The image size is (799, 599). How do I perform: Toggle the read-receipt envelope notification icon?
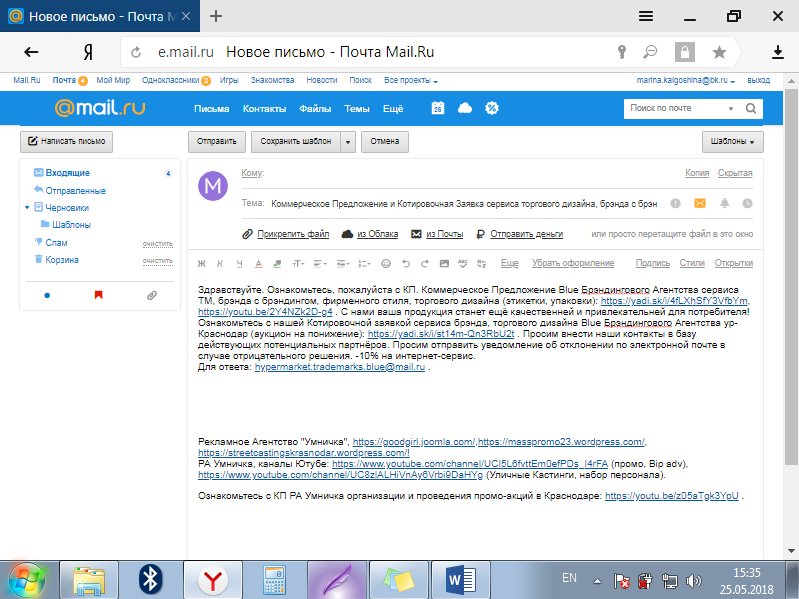pyautogui.click(x=700, y=203)
